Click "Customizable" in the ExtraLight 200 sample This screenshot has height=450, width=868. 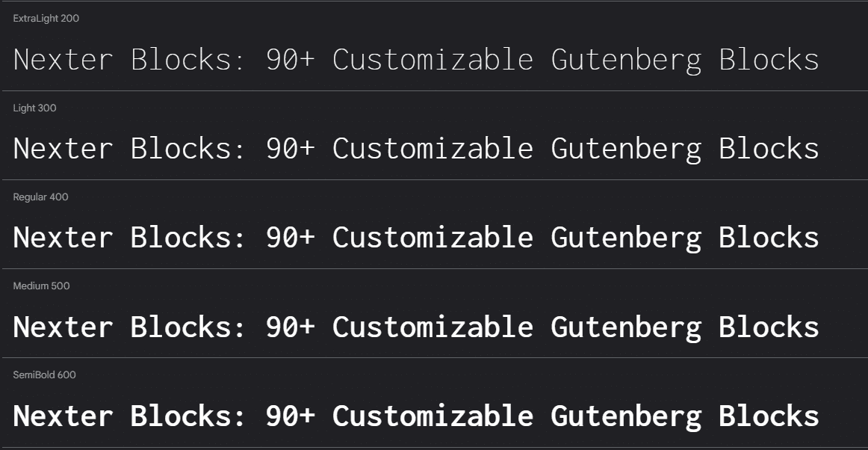pyautogui.click(x=433, y=60)
